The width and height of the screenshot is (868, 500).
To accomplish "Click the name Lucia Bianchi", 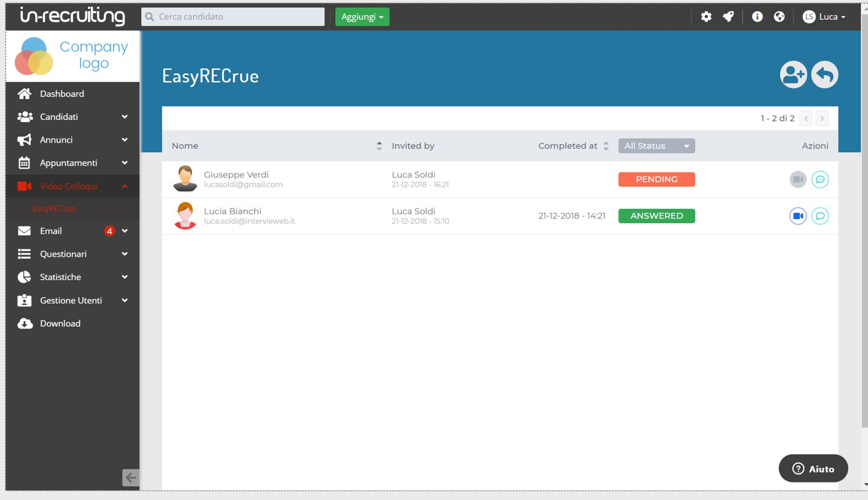I will (232, 211).
